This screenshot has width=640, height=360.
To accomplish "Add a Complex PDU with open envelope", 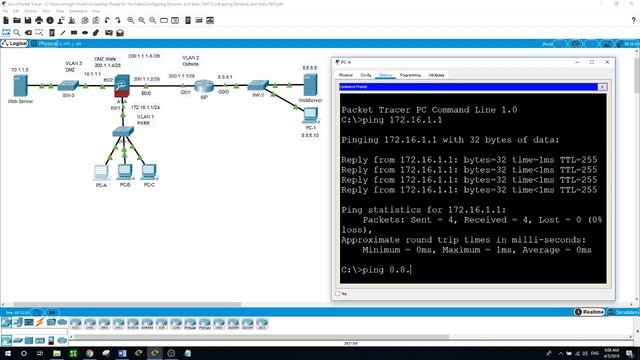I will (120, 32).
